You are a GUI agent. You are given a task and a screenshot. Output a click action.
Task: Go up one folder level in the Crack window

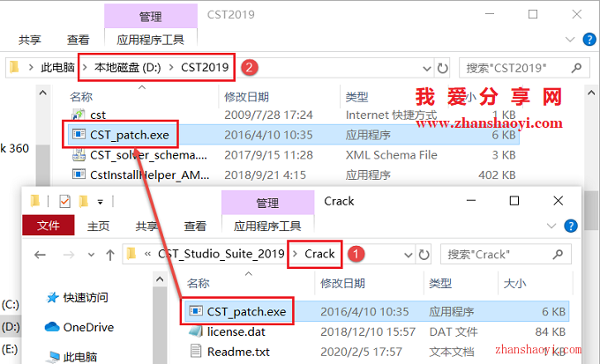pyautogui.click(x=110, y=255)
